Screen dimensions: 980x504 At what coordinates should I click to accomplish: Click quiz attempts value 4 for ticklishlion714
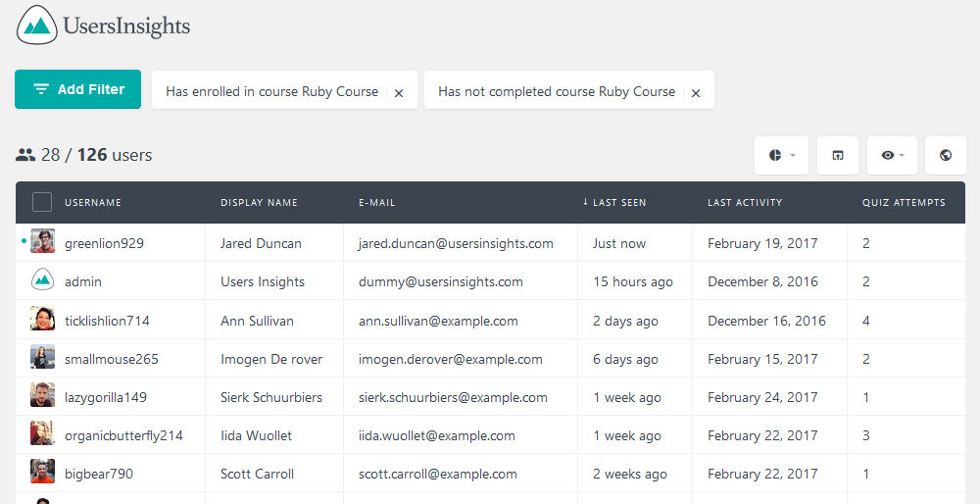click(x=866, y=321)
